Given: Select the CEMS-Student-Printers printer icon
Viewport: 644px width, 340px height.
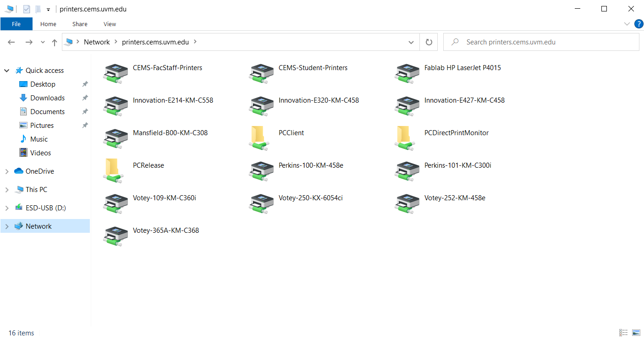Looking at the screenshot, I should pyautogui.click(x=261, y=73).
